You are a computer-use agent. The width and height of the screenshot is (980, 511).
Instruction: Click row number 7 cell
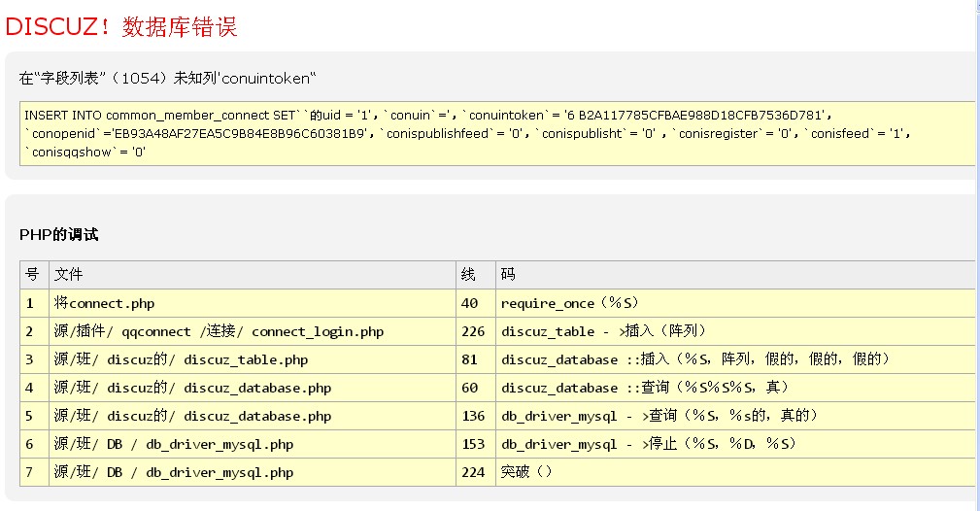(x=34, y=472)
